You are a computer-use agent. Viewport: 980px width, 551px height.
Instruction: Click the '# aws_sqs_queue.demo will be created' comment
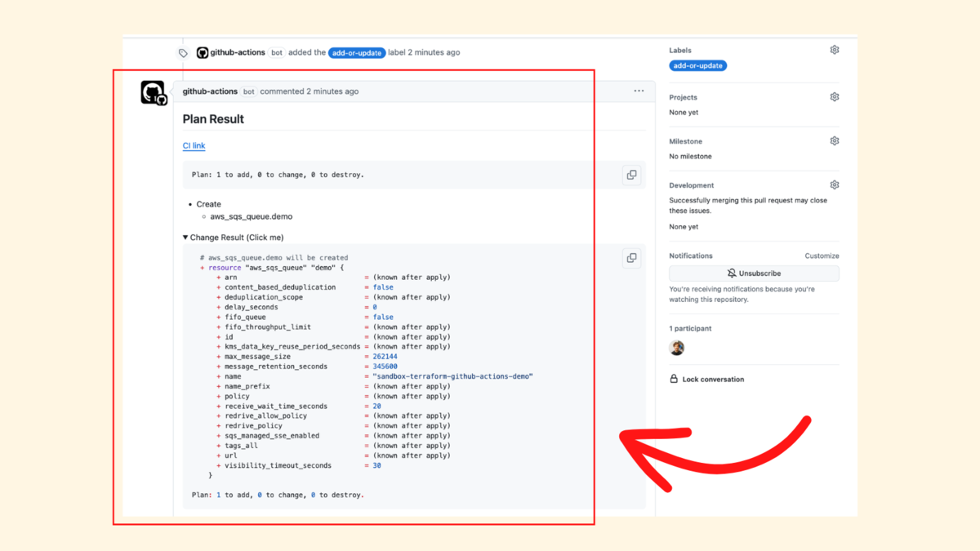click(x=274, y=258)
